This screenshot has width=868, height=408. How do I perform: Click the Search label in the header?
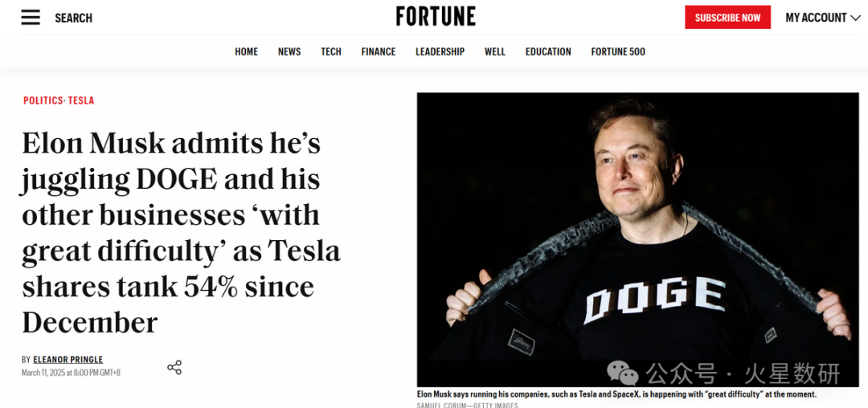click(73, 18)
